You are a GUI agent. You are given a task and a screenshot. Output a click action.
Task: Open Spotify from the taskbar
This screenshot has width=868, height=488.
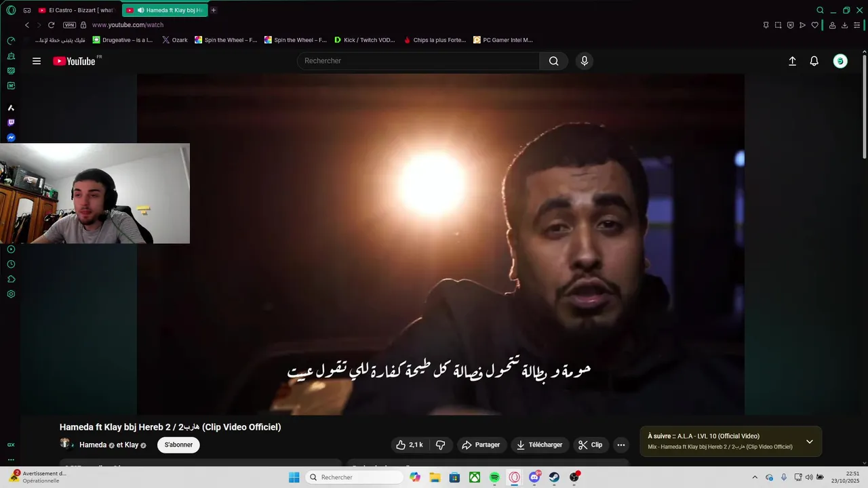[x=494, y=477]
